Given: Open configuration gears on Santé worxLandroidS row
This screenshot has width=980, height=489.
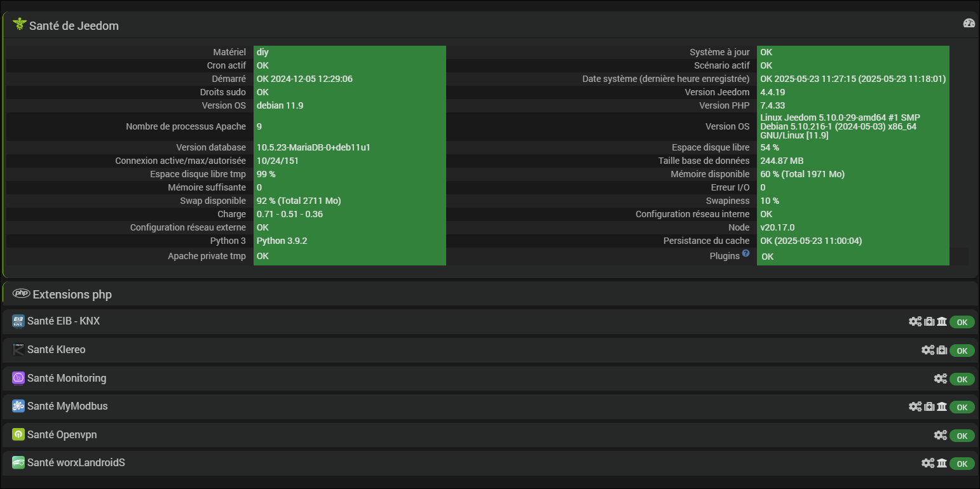Looking at the screenshot, I should coord(928,463).
